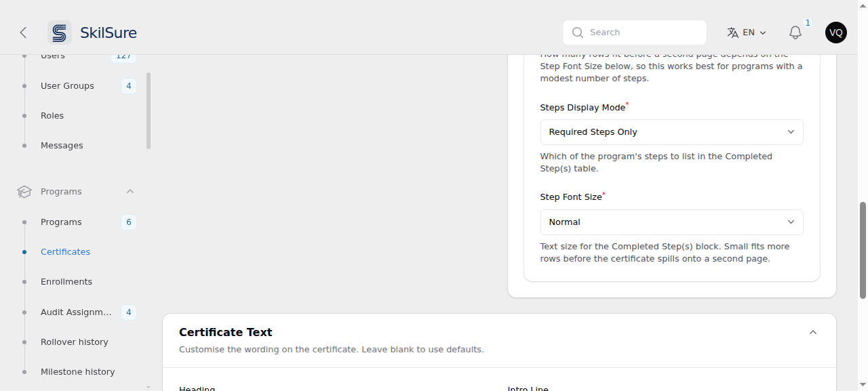Click the notifications bell icon
Image resolution: width=868 pixels, height=391 pixels.
pyautogui.click(x=795, y=33)
